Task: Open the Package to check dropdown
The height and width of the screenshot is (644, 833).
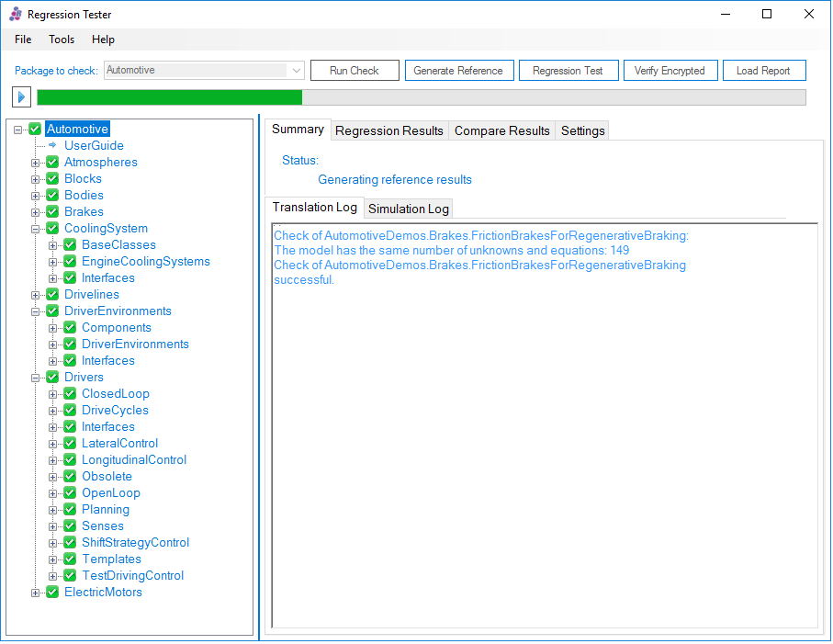Action: 204,70
